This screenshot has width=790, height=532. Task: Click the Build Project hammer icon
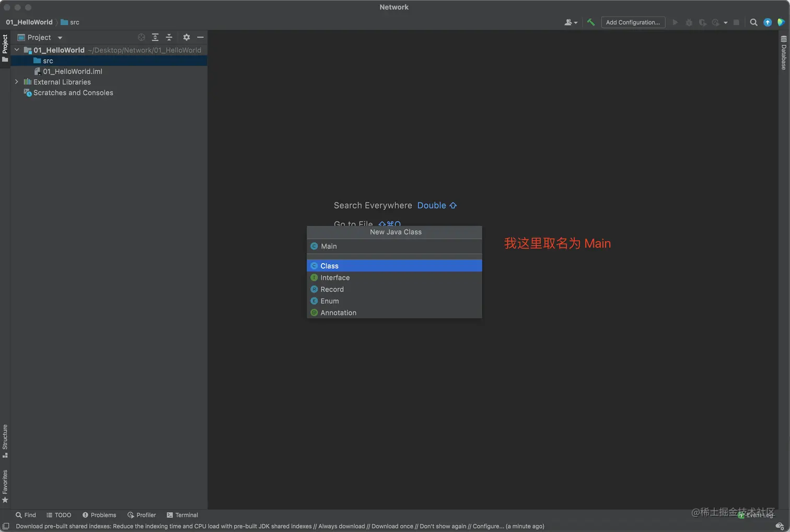[x=591, y=22]
